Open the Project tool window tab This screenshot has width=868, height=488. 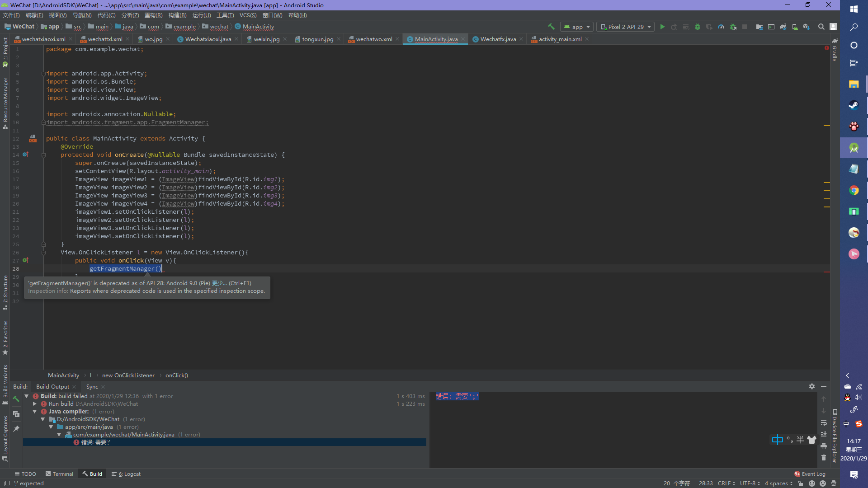(5, 52)
